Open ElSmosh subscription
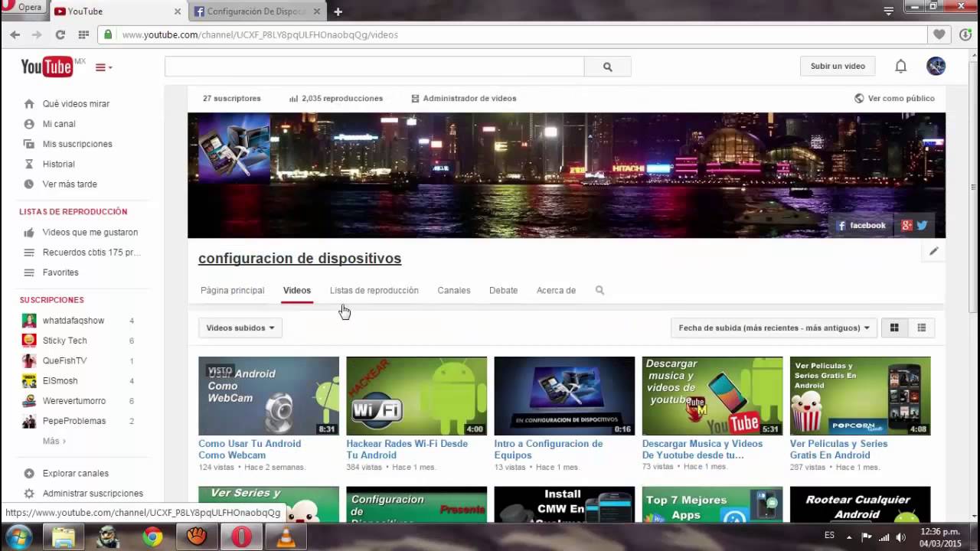Screen dimensions: 980x551 click(60, 380)
